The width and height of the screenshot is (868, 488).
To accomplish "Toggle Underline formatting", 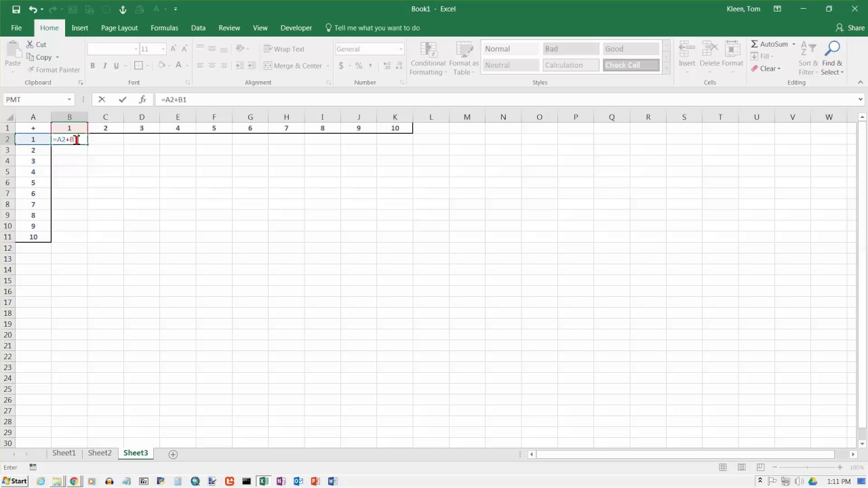I will point(117,66).
